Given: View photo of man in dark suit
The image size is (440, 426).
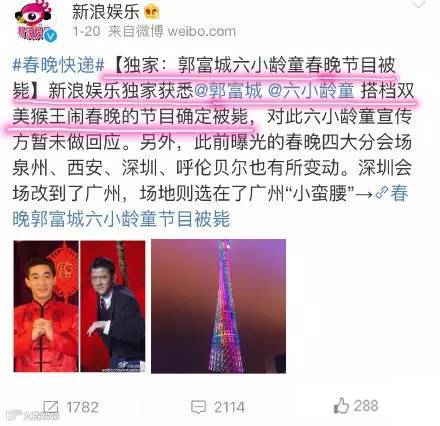Looking at the screenshot, I should [113, 306].
